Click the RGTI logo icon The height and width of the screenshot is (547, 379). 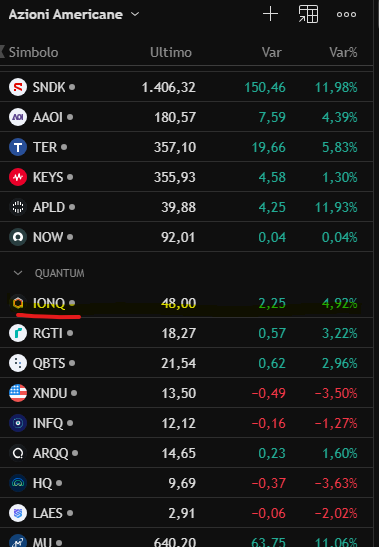click(x=18, y=333)
